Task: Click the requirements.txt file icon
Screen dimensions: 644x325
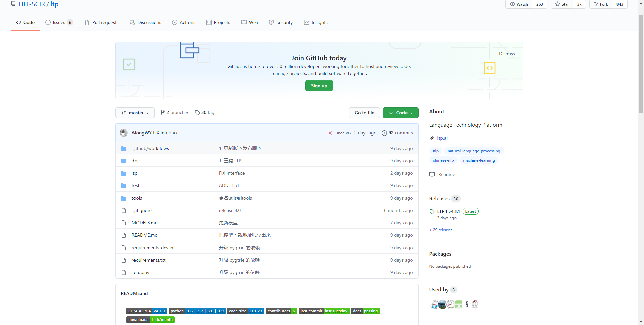Action: pos(124,260)
